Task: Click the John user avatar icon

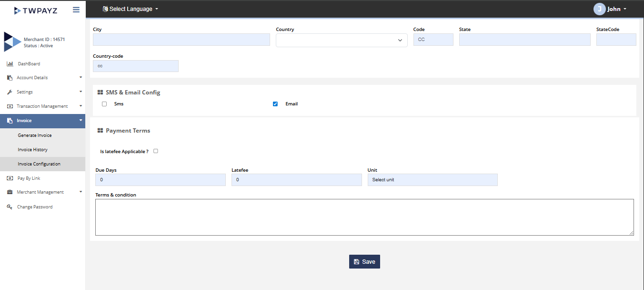Action: tap(599, 9)
